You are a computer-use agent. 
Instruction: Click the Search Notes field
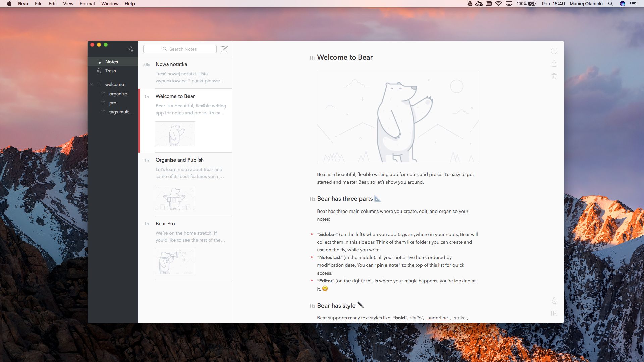coord(183,49)
